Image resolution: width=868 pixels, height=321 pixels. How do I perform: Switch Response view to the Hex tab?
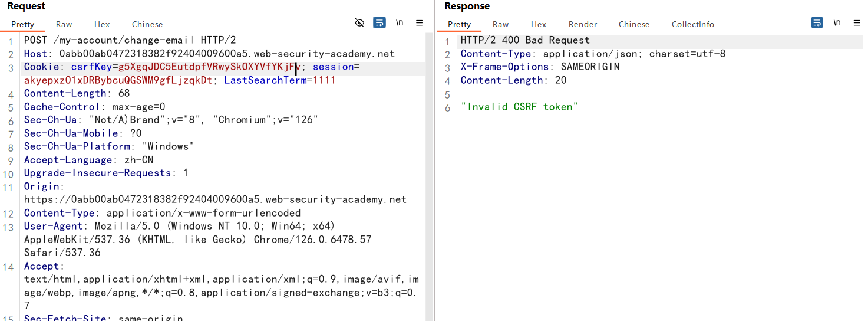tap(539, 24)
